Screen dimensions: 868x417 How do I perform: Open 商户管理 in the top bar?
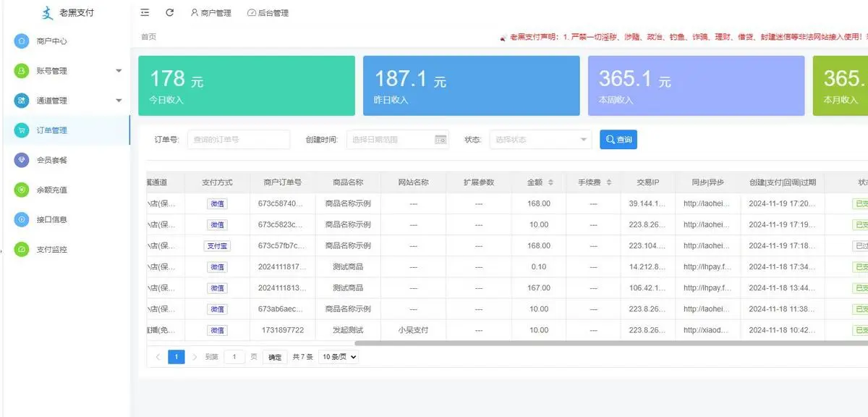[x=211, y=12]
